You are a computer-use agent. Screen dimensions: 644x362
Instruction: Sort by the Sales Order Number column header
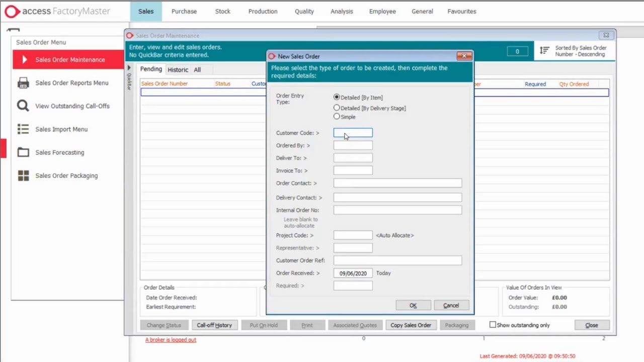pyautogui.click(x=165, y=84)
